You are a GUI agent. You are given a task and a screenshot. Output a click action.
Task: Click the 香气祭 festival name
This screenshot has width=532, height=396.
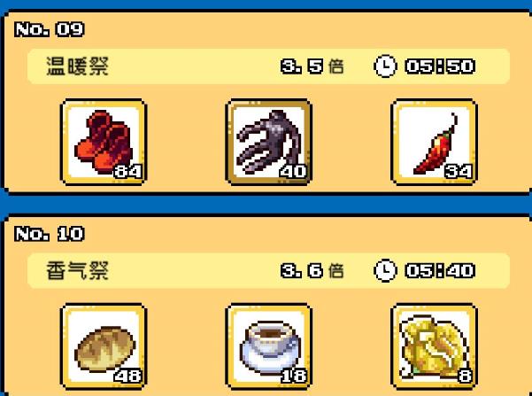(77, 271)
